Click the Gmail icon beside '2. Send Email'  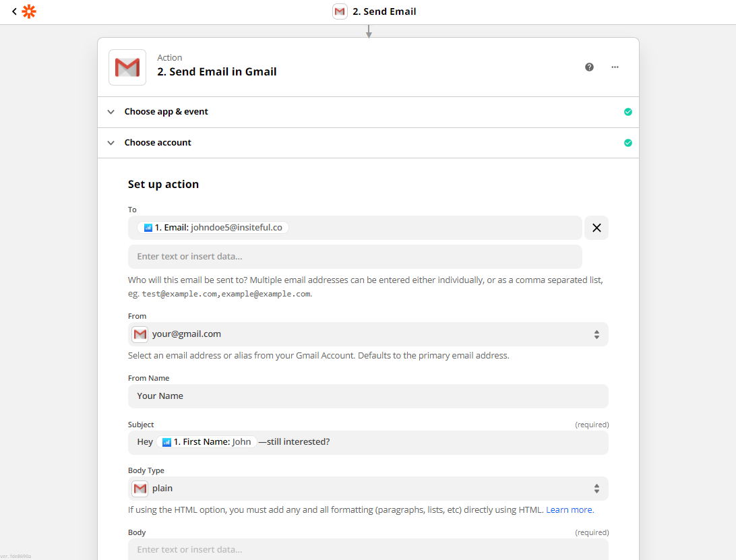coord(340,11)
